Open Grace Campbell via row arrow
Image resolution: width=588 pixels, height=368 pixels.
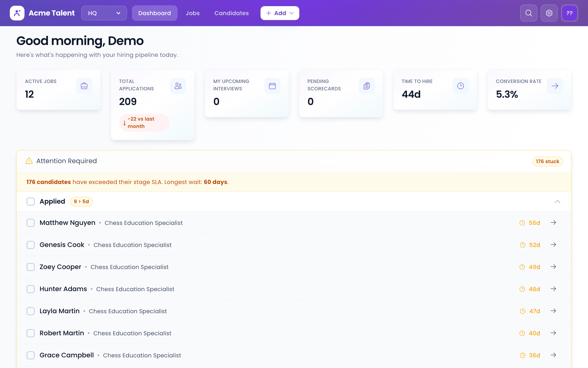pos(553,355)
